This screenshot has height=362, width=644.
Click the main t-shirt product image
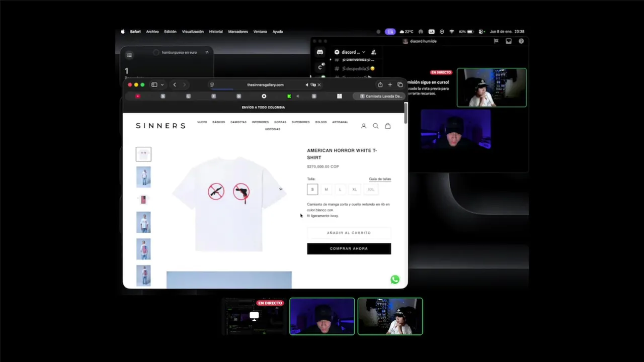pyautogui.click(x=229, y=204)
